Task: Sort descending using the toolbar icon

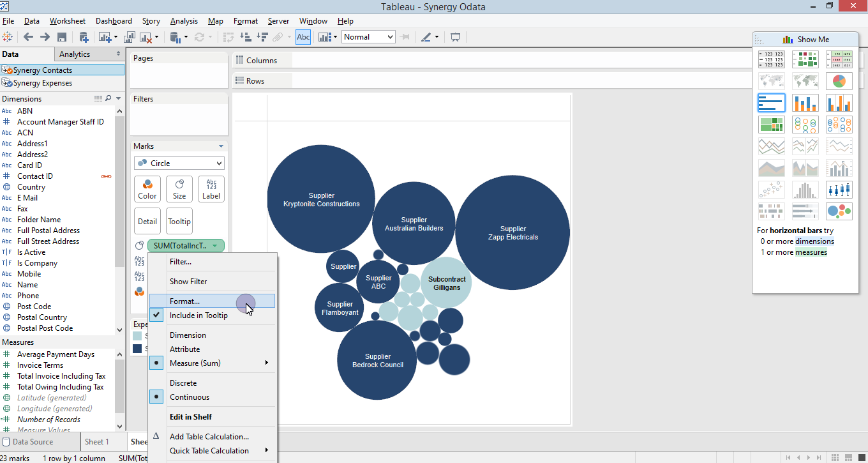Action: point(262,37)
